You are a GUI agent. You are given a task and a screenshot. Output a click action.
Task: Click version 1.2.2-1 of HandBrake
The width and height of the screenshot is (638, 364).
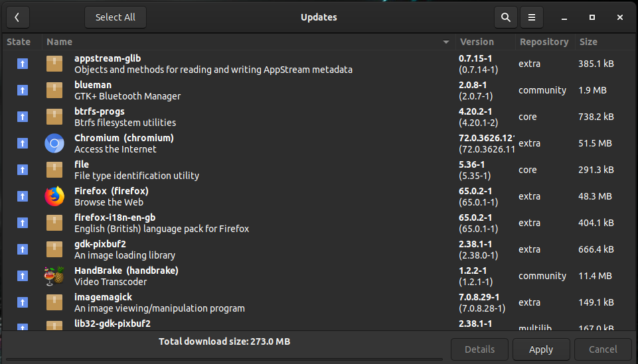coord(473,271)
